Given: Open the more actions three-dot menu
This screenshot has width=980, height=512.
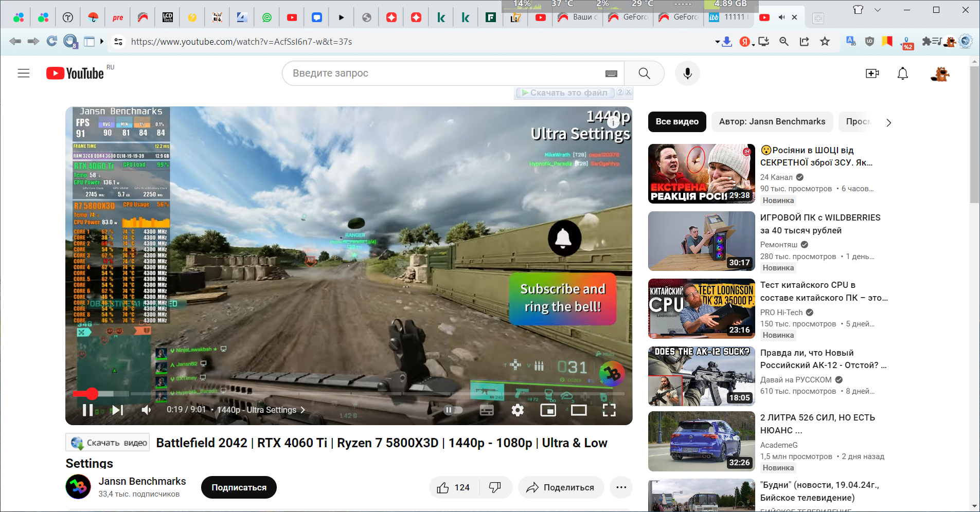Looking at the screenshot, I should [x=621, y=487].
